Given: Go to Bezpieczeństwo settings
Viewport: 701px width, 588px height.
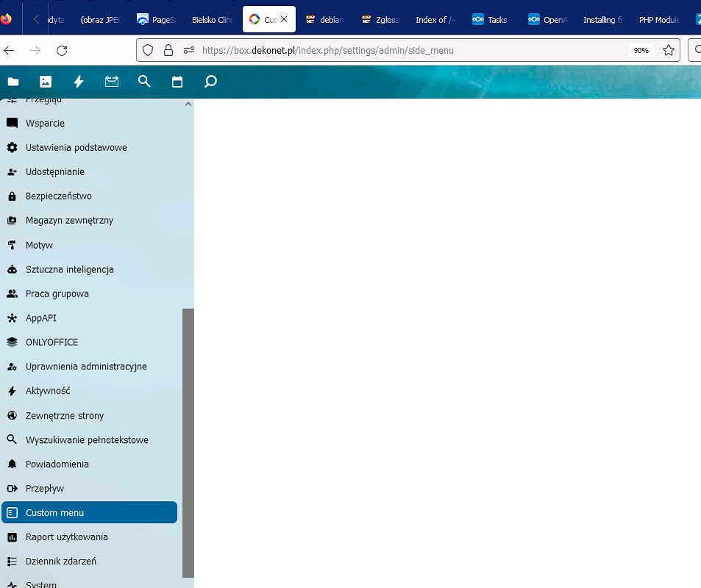Looking at the screenshot, I should click(58, 196).
